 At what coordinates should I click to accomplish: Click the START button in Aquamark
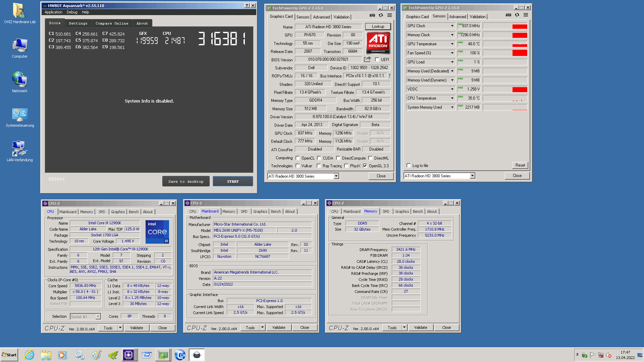[x=233, y=181]
